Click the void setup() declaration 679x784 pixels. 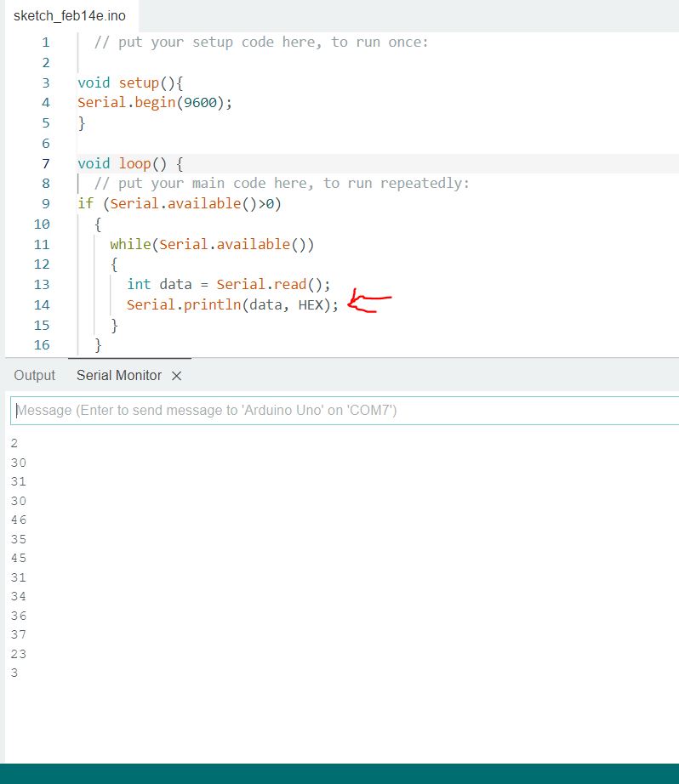click(x=130, y=82)
